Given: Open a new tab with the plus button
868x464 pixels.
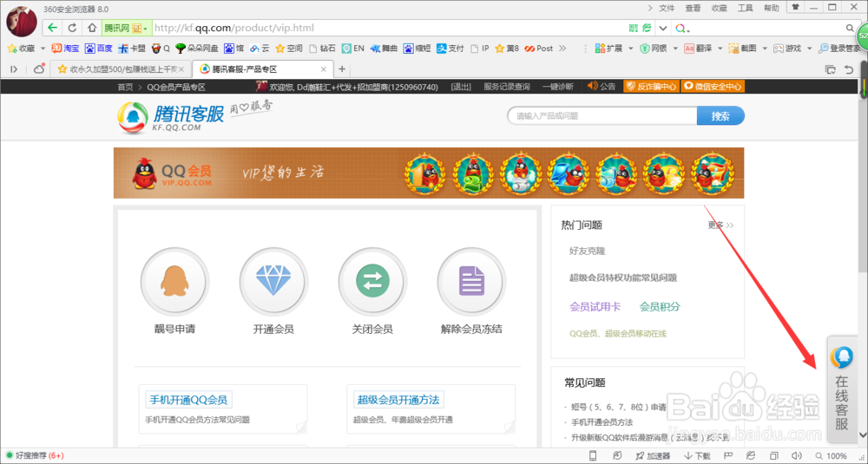Looking at the screenshot, I should point(342,69).
